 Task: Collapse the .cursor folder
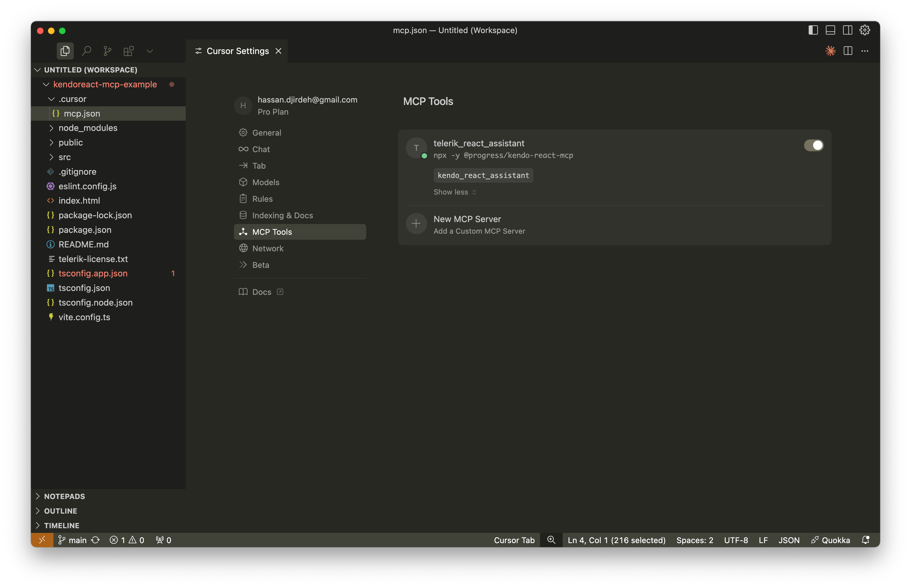point(108,99)
